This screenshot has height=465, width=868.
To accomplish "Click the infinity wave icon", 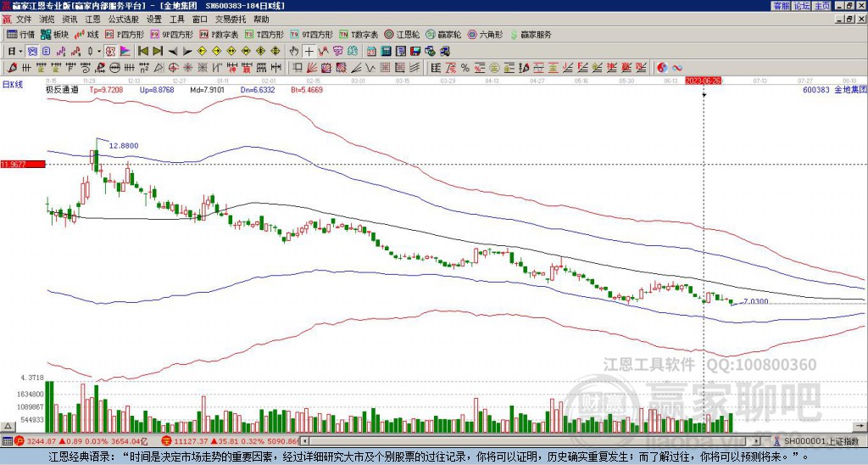I will click(x=677, y=68).
